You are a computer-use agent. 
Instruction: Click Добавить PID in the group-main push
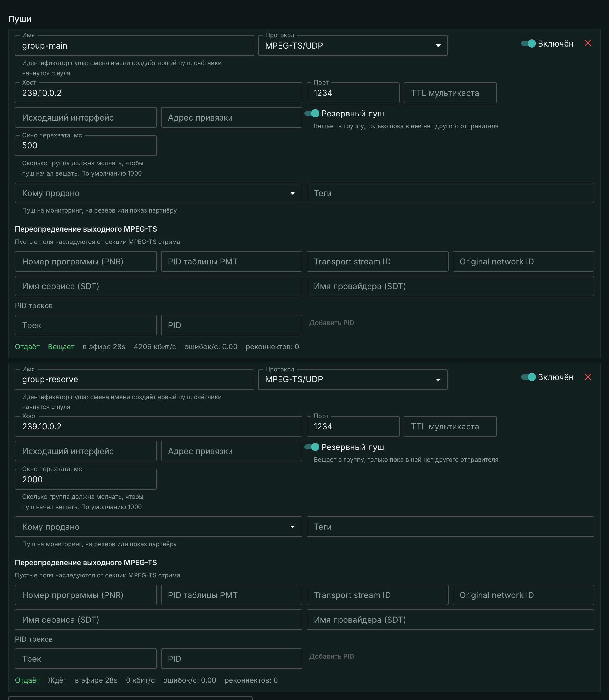tap(331, 323)
